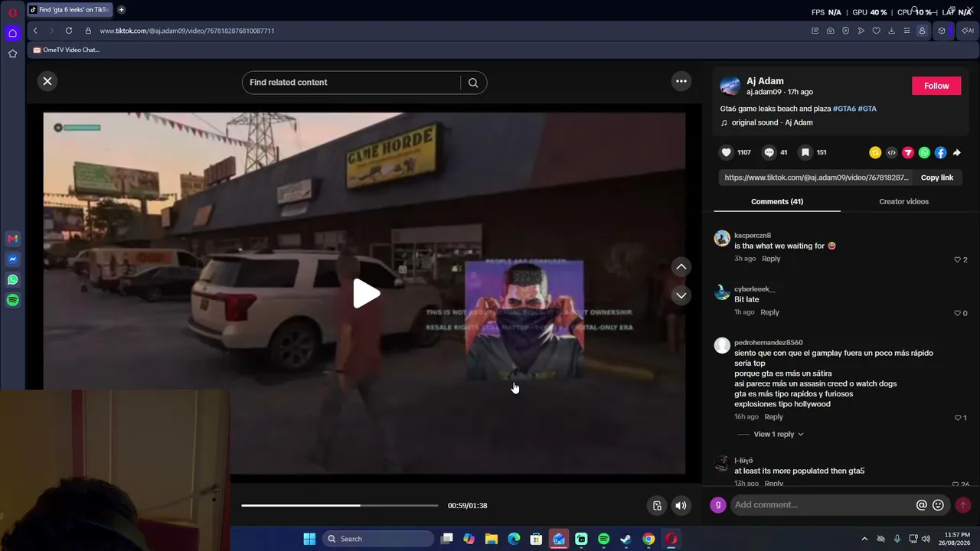Like pedrohernandez8560's comment

tap(957, 418)
